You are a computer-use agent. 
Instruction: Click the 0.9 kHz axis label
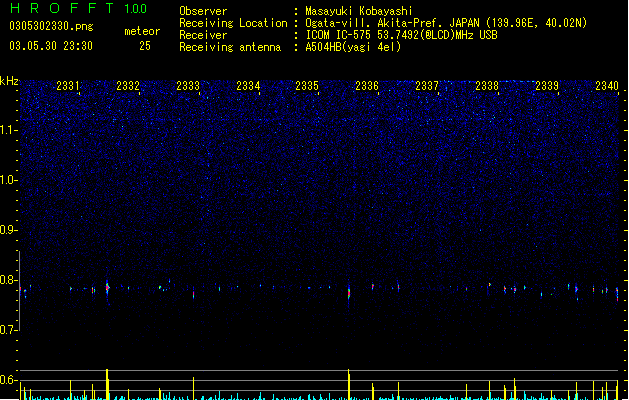click(8, 230)
